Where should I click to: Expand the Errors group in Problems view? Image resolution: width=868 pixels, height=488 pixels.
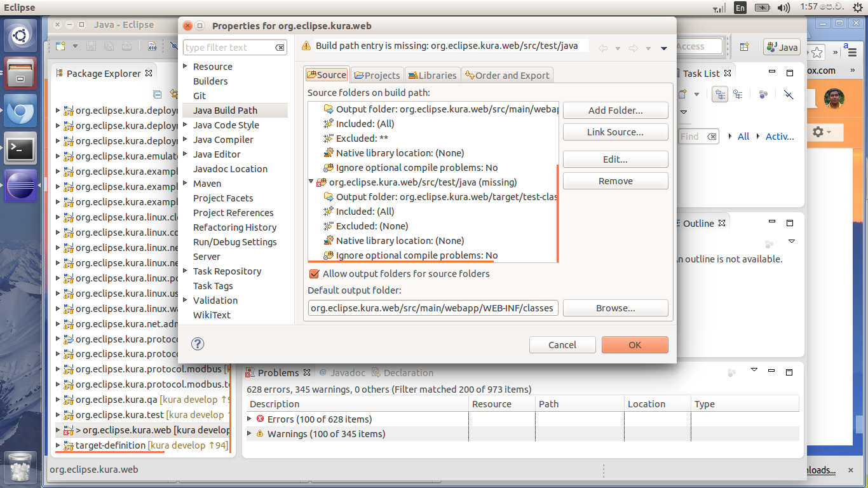coord(250,419)
